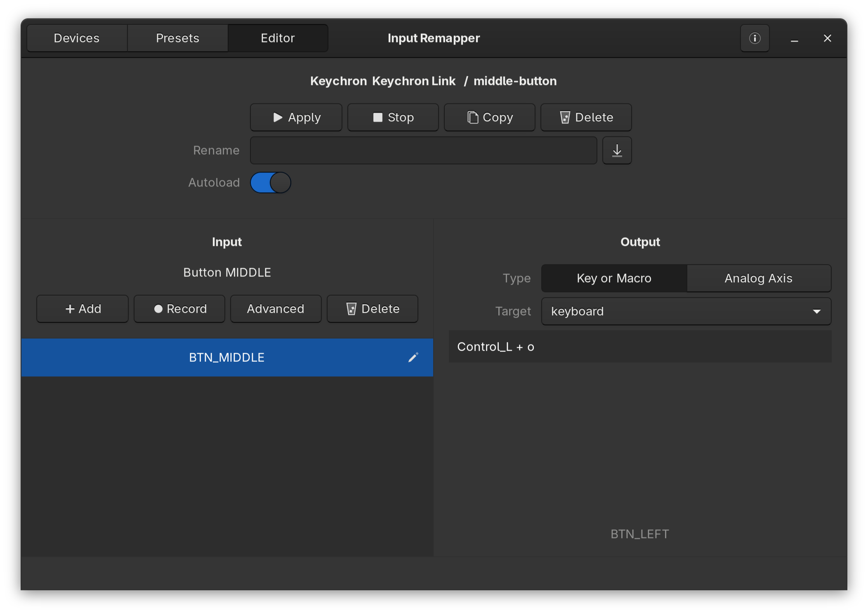The width and height of the screenshot is (868, 613).
Task: Switch output type to Analog Axis
Action: coord(758,278)
